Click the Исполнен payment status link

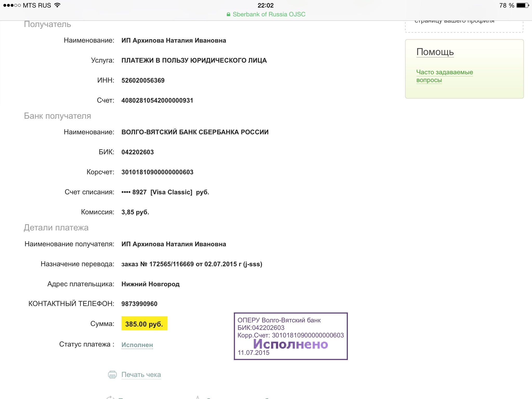click(x=137, y=345)
